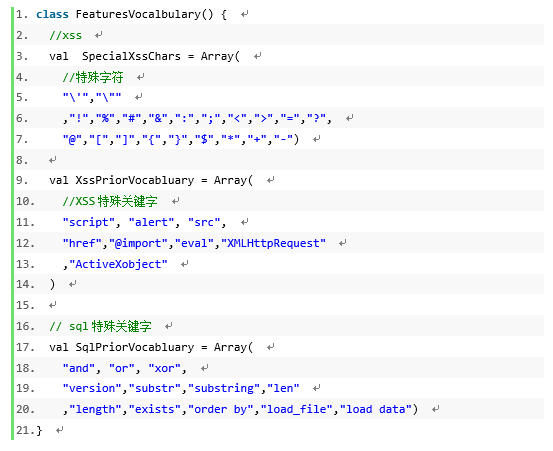The width and height of the screenshot is (553, 451).
Task: Click the "href" string literal
Action: click(82, 243)
